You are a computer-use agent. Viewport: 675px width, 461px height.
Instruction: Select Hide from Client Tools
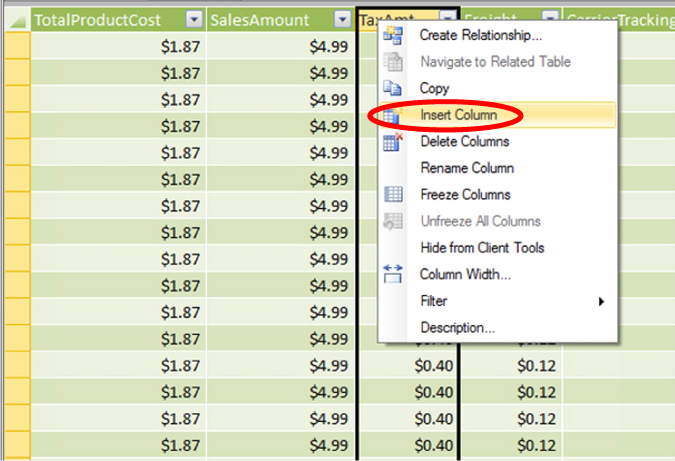pyautogui.click(x=482, y=248)
